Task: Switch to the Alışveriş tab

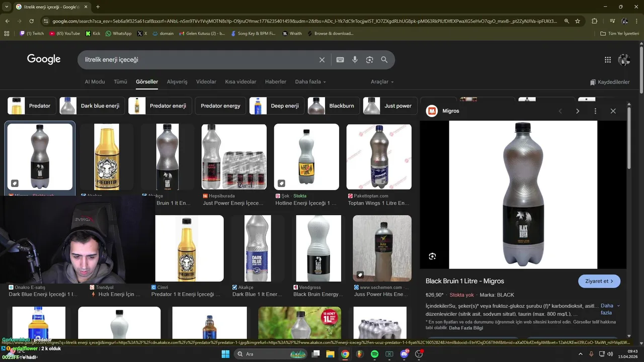Action: click(x=177, y=82)
